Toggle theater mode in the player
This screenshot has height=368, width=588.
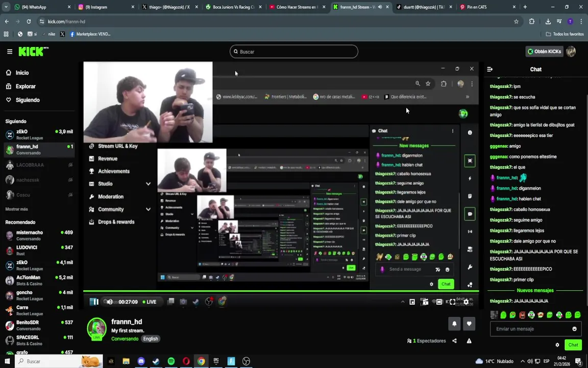[x=439, y=302]
